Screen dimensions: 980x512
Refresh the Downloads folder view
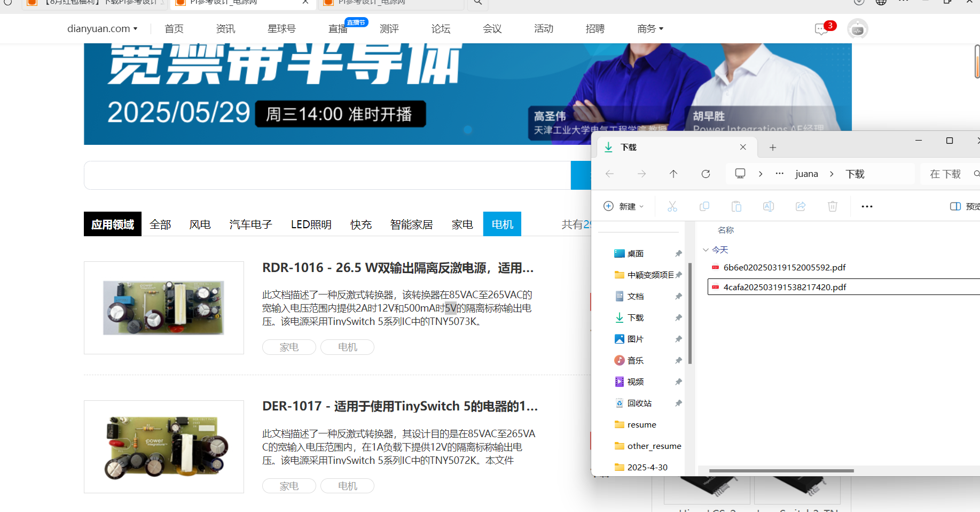tap(705, 174)
